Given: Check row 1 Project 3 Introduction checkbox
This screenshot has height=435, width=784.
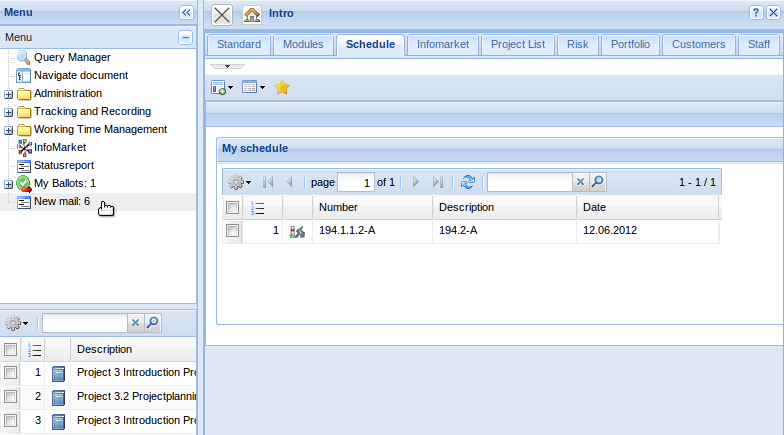Looking at the screenshot, I should [10, 372].
